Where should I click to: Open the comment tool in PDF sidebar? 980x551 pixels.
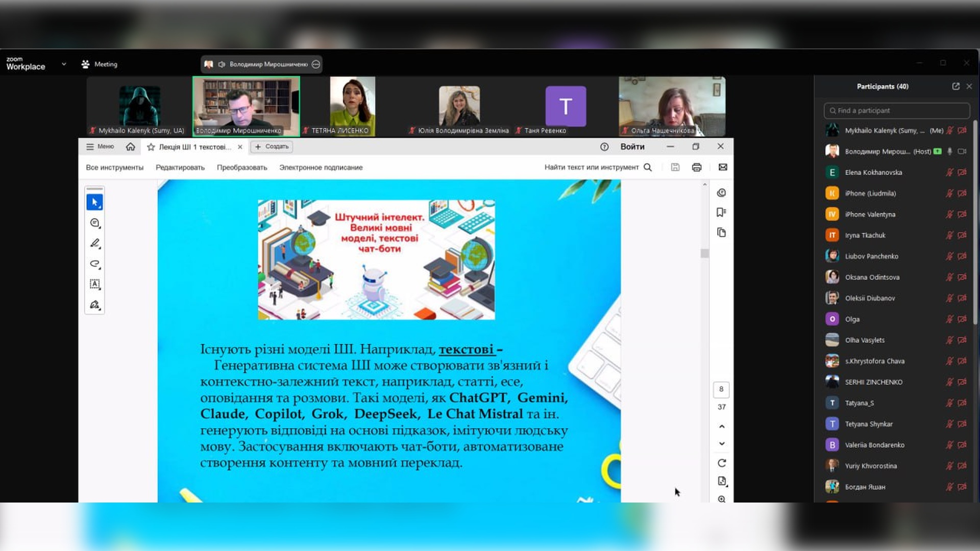coord(94,223)
